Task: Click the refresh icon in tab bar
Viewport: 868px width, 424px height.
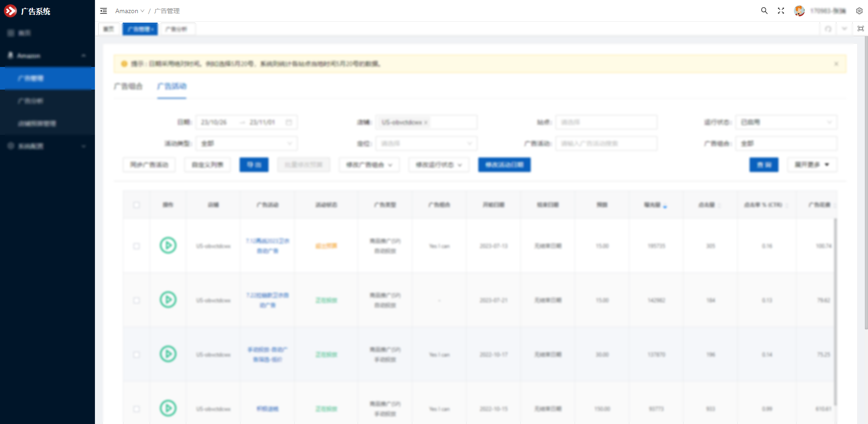Action: [x=828, y=29]
